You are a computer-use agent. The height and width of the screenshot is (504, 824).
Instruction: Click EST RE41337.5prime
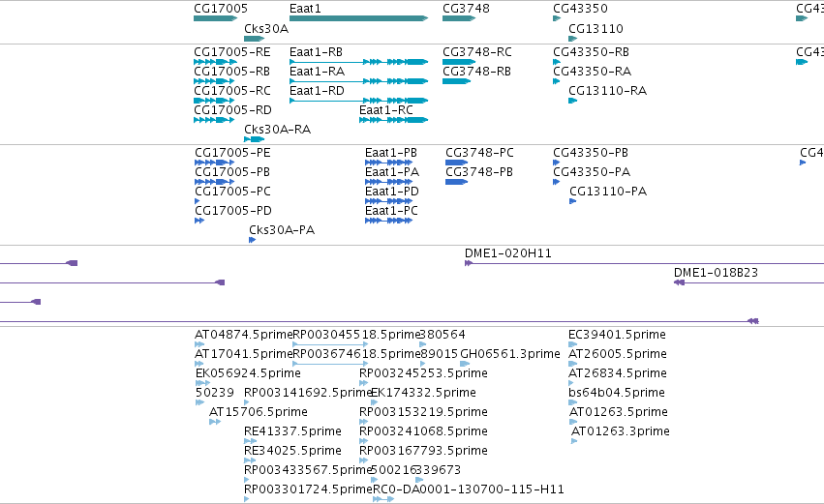point(292,432)
